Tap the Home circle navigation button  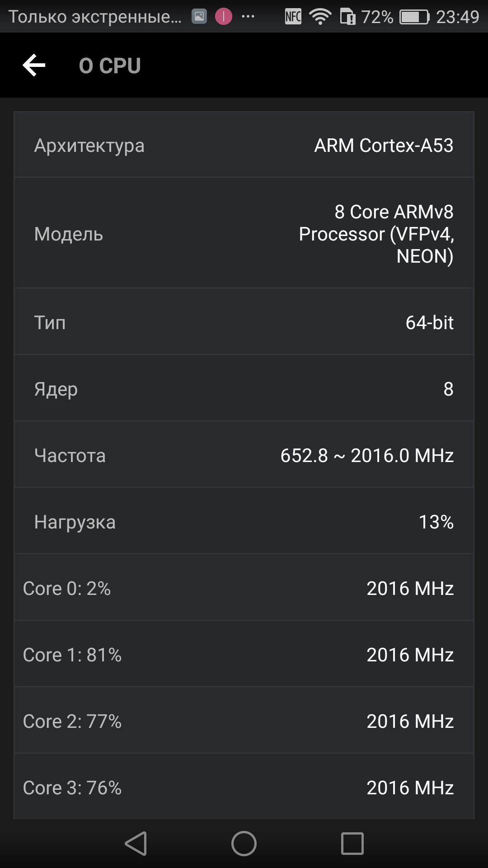(244, 844)
